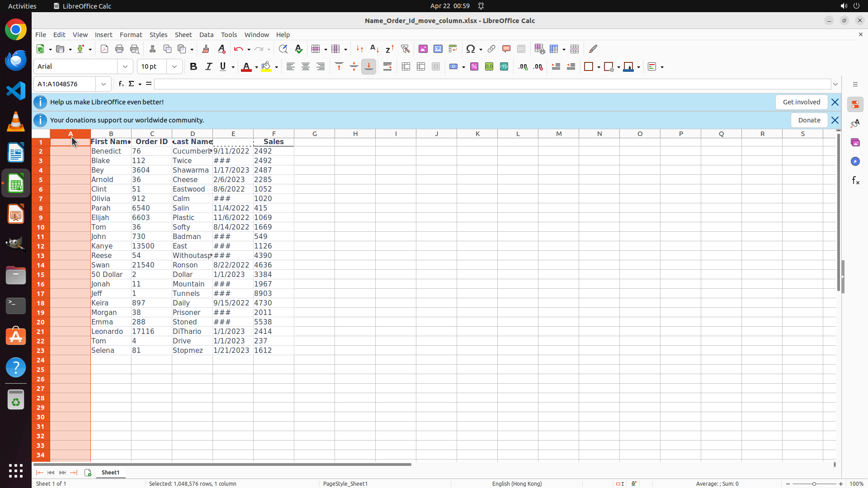This screenshot has width=868, height=488.
Task: Toggle Bold formatting
Action: click(193, 67)
